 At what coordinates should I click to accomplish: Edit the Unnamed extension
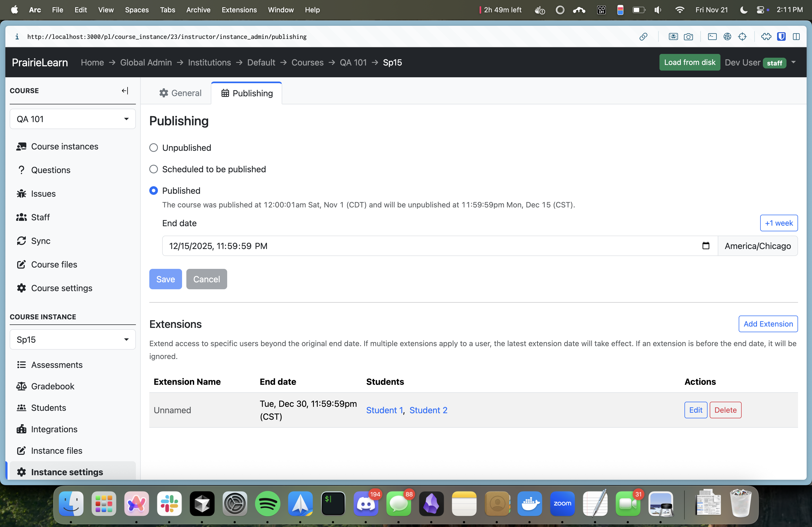pyautogui.click(x=696, y=410)
